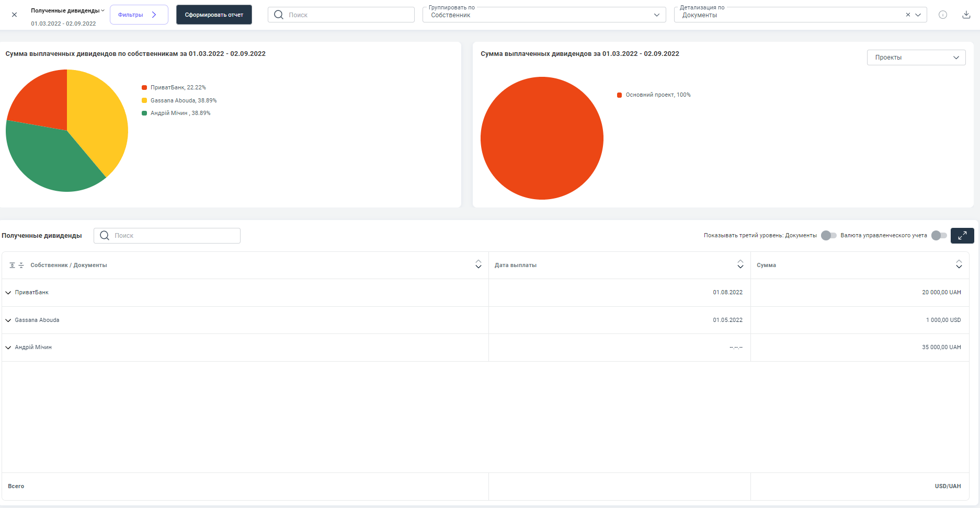Expand the Gassana Abouda row
The width and height of the screenshot is (980, 508).
8,320
